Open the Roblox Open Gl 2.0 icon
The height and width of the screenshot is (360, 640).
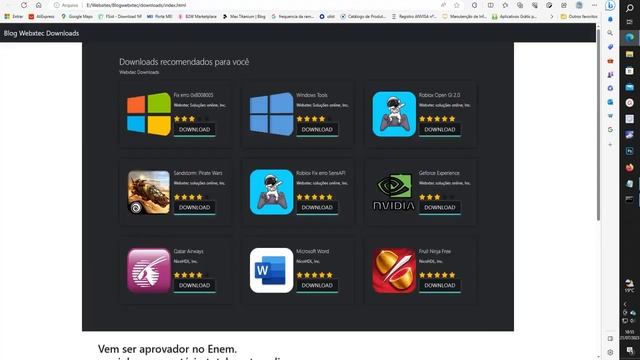pos(394,114)
